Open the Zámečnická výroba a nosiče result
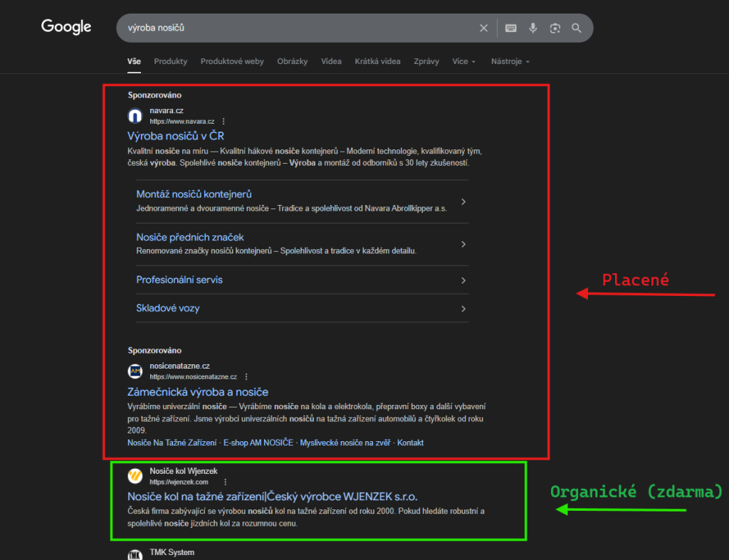 click(197, 392)
